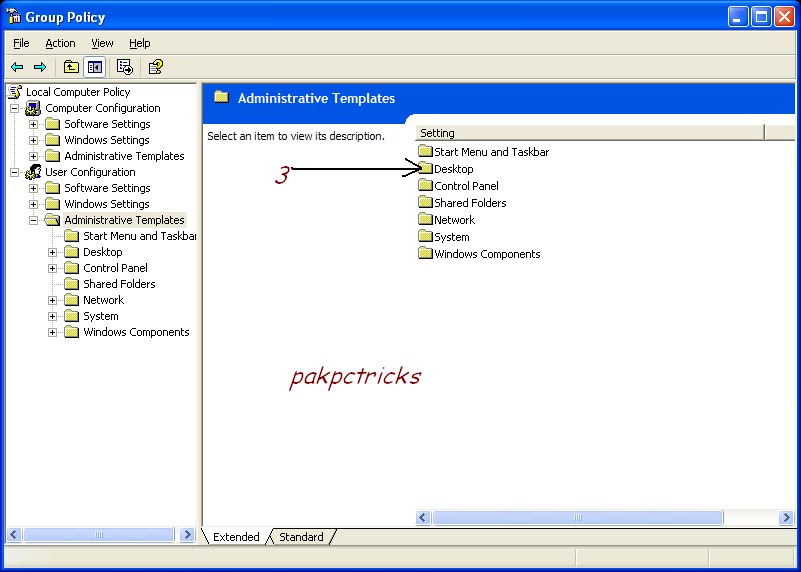Click folder icon of Start Menu and Taskbar in list

click(425, 151)
